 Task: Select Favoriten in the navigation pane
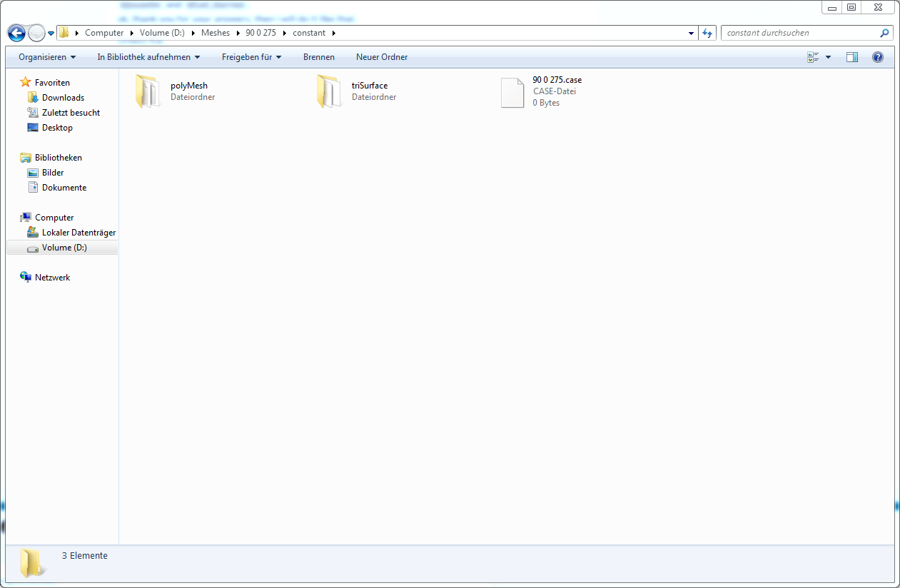click(x=52, y=83)
